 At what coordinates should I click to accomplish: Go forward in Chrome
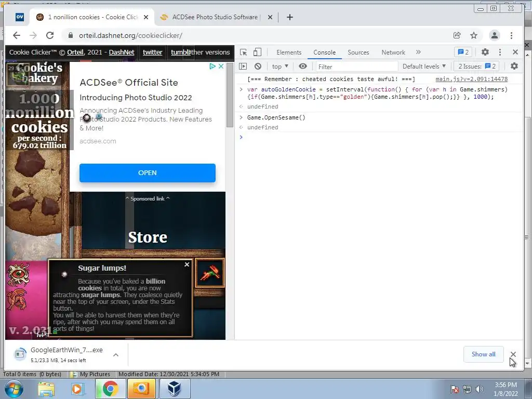coord(33,35)
